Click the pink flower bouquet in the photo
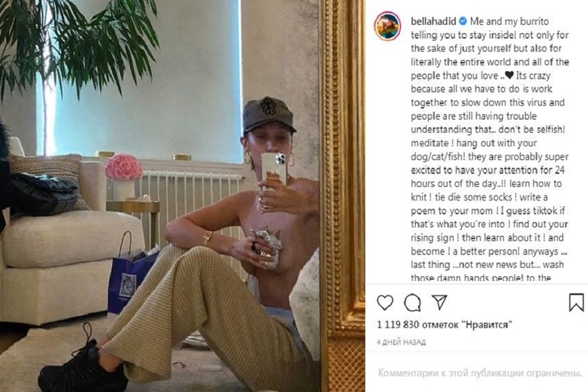Viewport: 588px width, 392px height. pyautogui.click(x=123, y=167)
